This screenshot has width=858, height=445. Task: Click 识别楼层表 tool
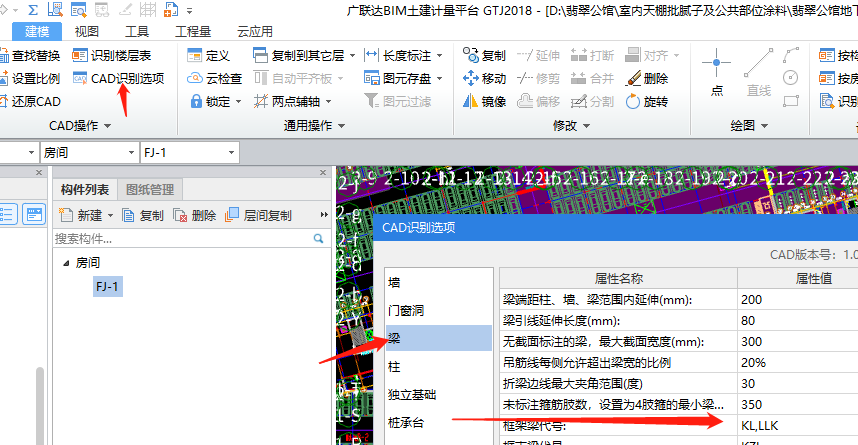point(112,55)
